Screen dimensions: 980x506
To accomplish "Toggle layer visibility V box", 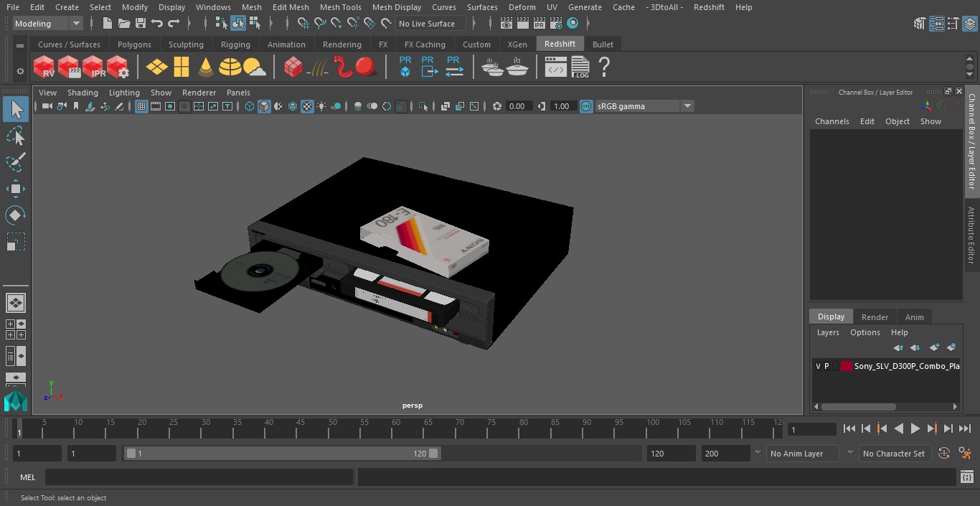I will coord(818,366).
